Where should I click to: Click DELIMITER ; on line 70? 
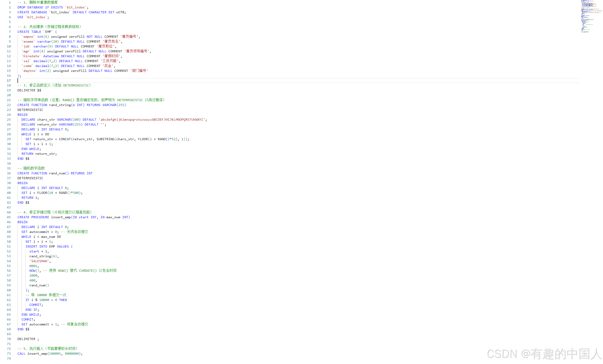click(28, 339)
